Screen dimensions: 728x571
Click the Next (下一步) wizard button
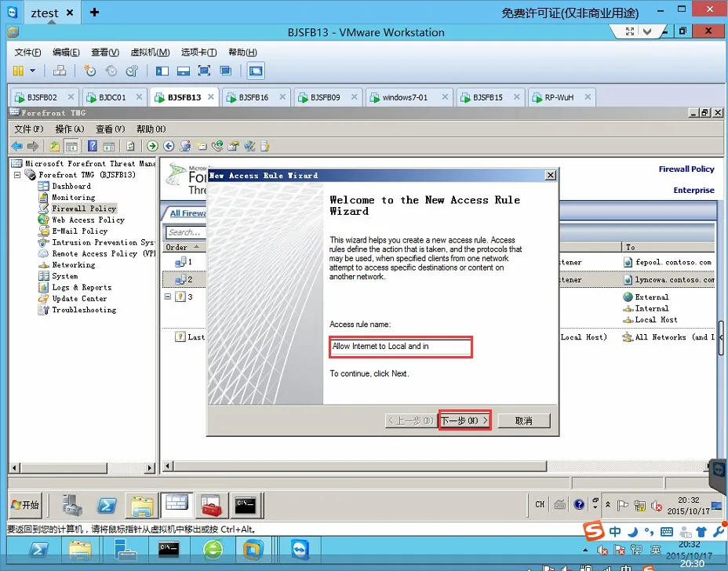pos(464,420)
